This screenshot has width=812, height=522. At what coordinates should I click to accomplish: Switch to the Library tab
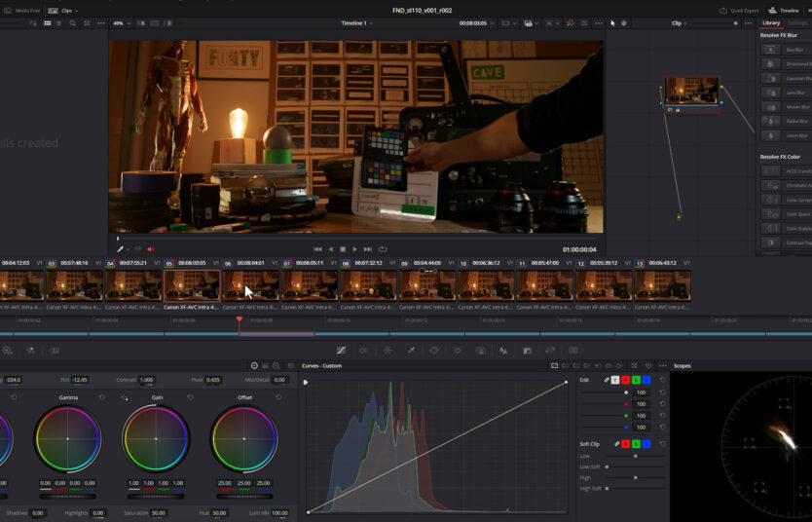(x=771, y=22)
